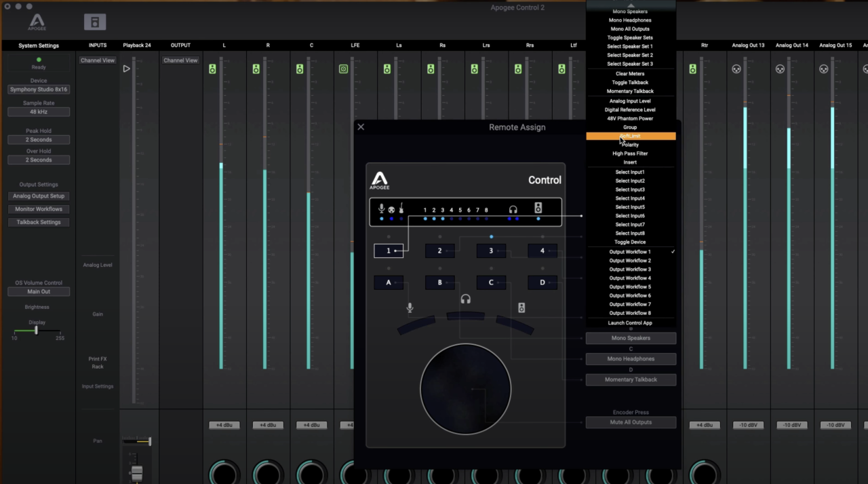Click the speaker icon on the L channel

click(212, 69)
